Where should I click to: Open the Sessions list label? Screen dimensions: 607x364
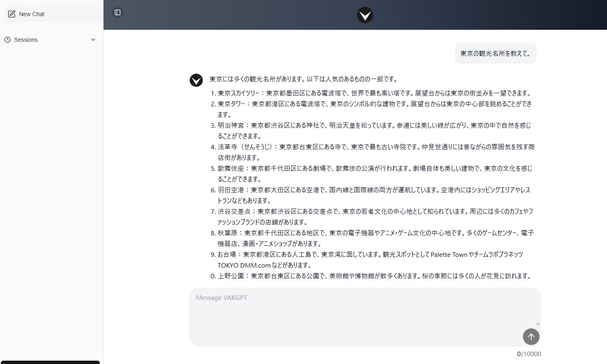click(x=26, y=40)
